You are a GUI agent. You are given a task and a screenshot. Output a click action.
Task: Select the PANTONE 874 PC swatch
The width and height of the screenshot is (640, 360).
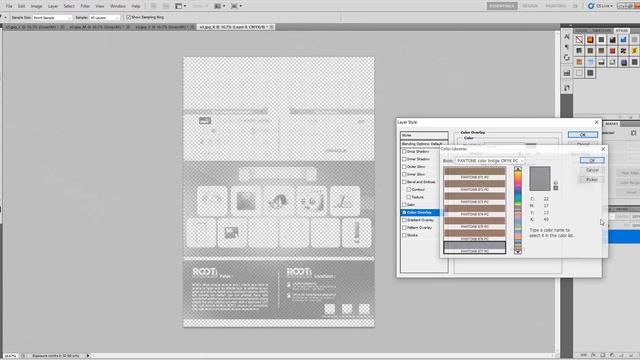click(x=475, y=211)
